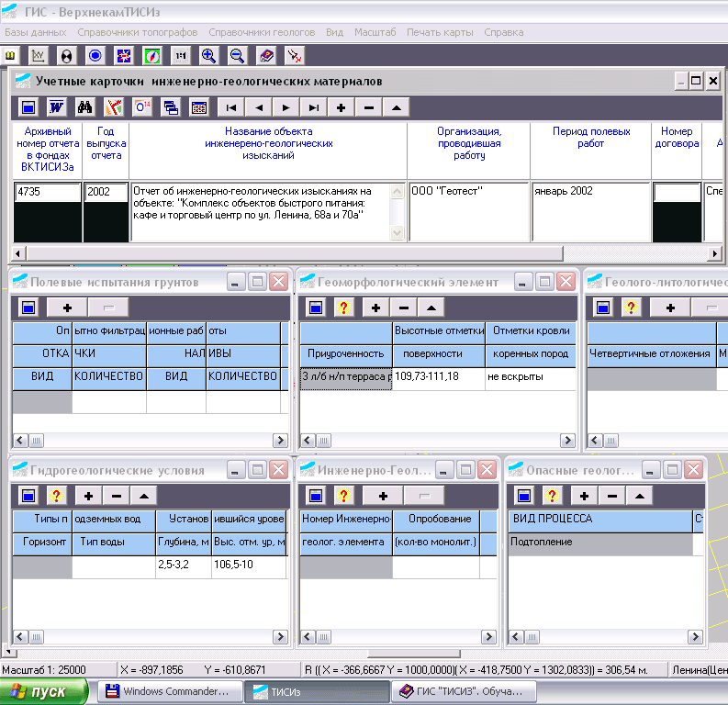This screenshot has height=705, width=728.
Task: Click help icon in Гидрогеологические условия window
Action: point(56,496)
